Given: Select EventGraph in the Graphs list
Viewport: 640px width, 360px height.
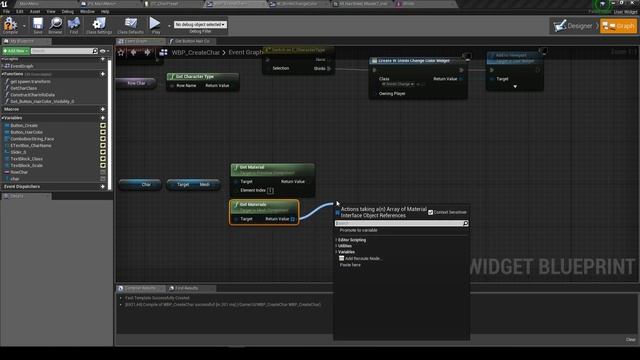Looking at the screenshot, I should (x=22, y=66).
